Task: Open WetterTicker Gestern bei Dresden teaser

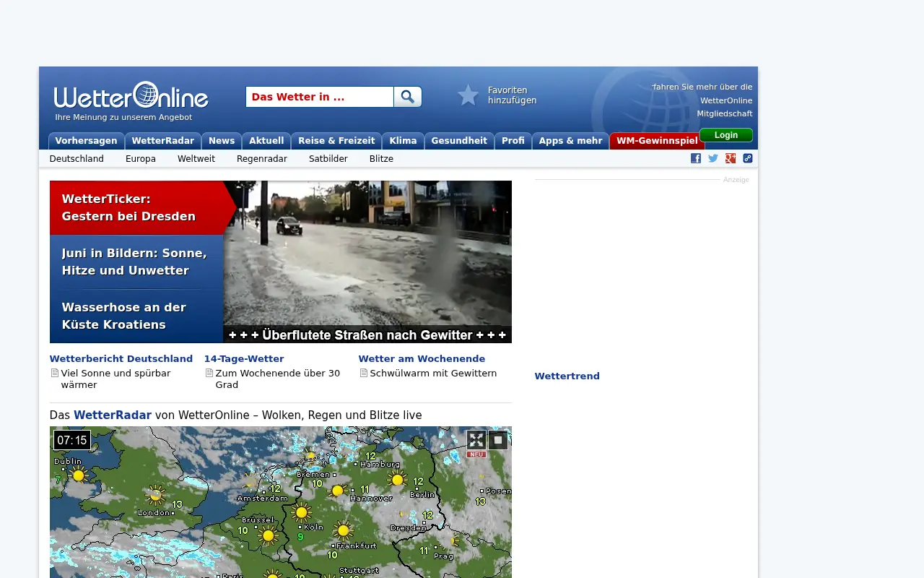Action: [x=137, y=208]
